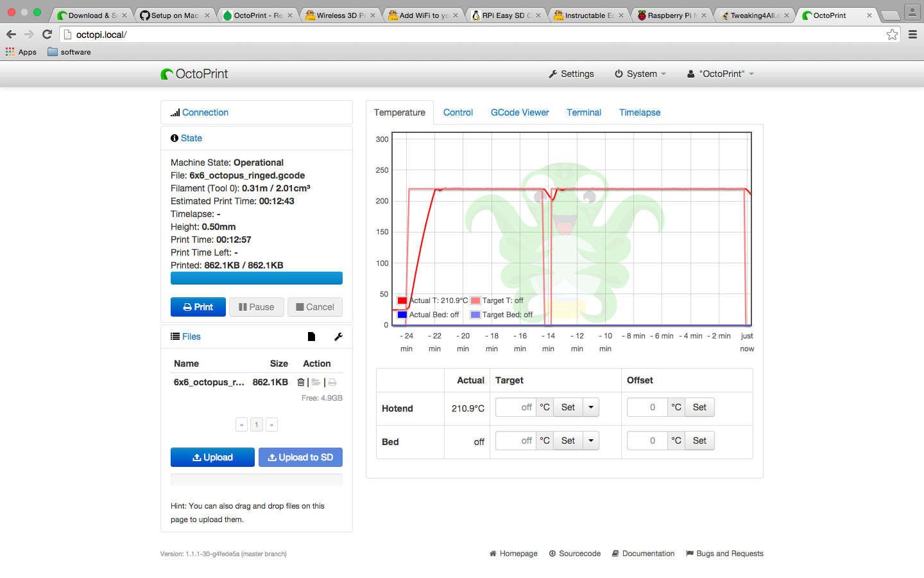This screenshot has width=924, height=578.
Task: Click the browser back arrow
Action: coord(11,34)
